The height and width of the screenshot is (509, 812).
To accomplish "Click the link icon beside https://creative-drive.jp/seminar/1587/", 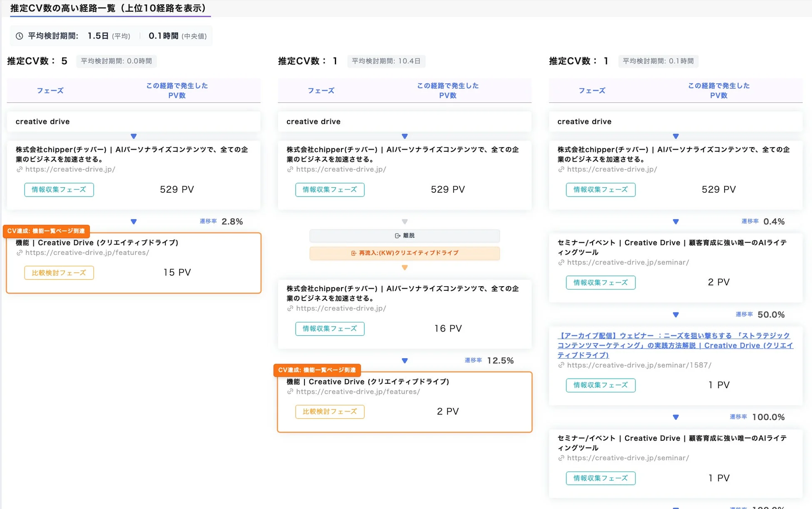I will (x=560, y=365).
